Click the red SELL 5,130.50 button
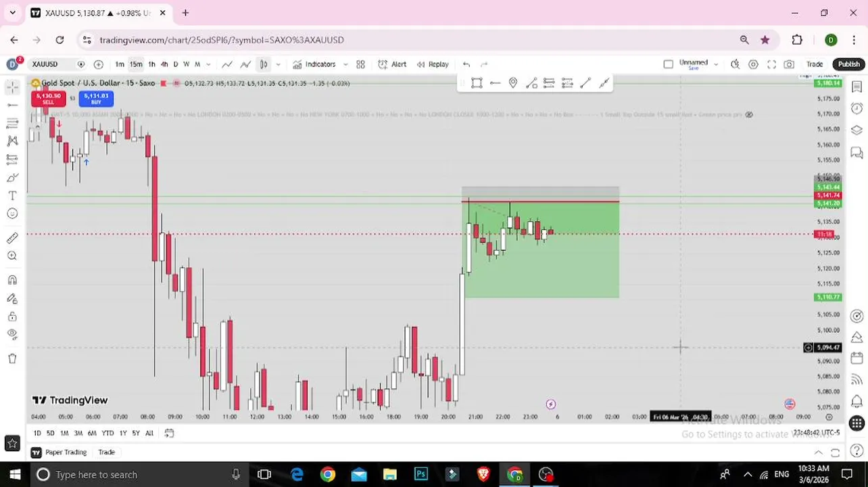The width and height of the screenshot is (868, 487). click(48, 99)
